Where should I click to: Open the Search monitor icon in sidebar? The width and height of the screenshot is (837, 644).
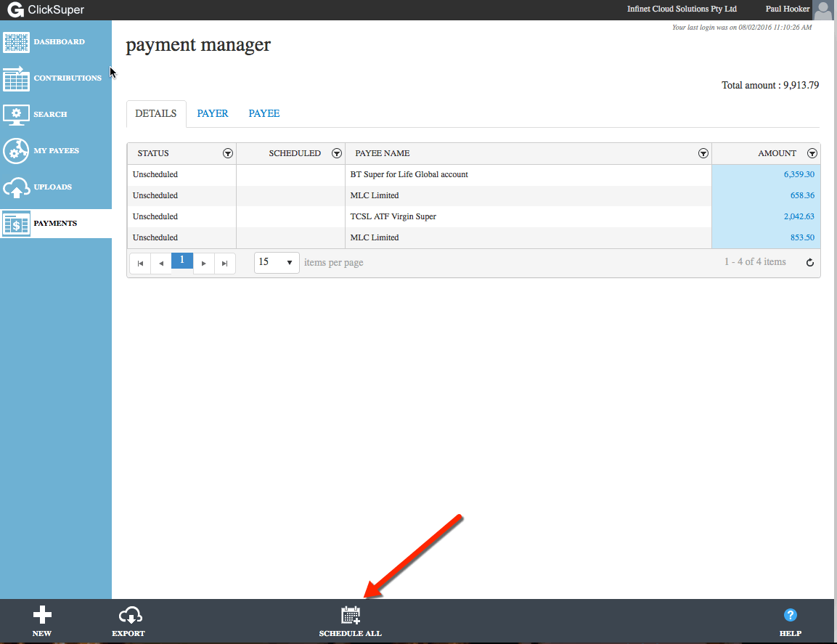[16, 115]
